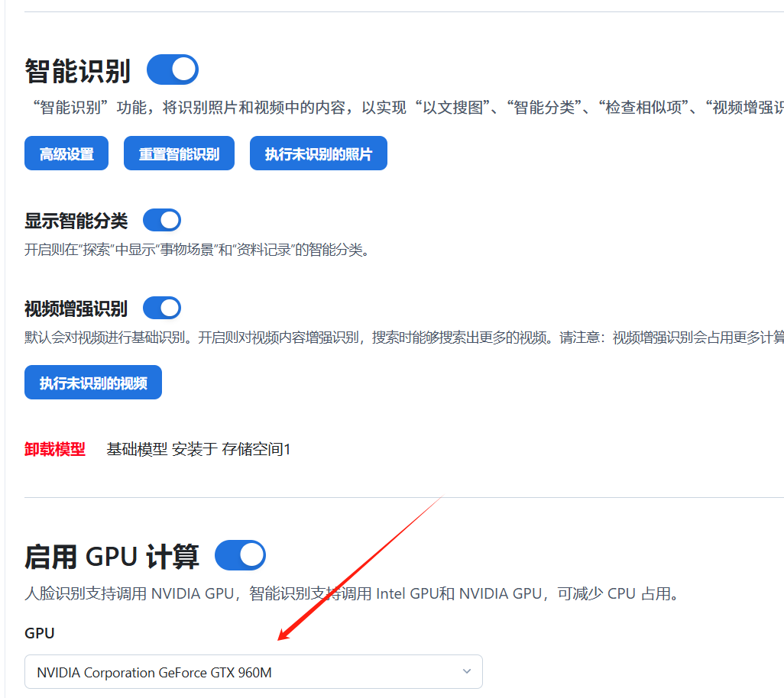Click the red 卸载模型 link
This screenshot has width=784, height=698.
pyautogui.click(x=55, y=449)
